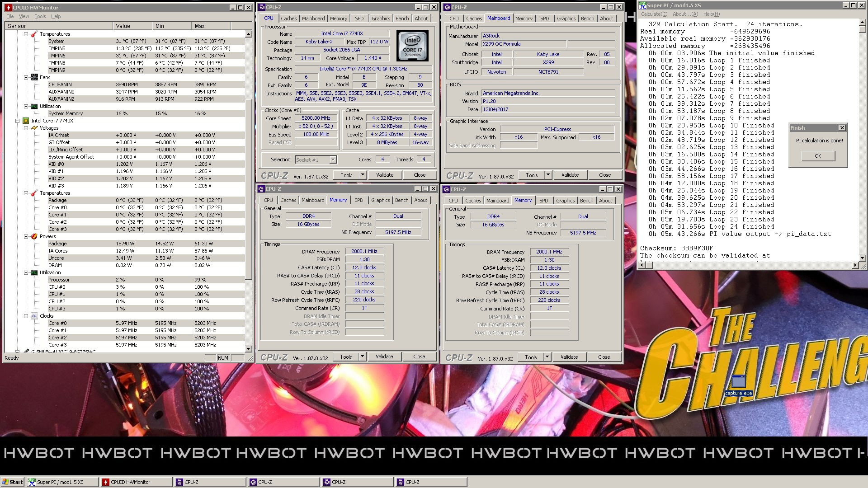Viewport: 868px width, 488px height.
Task: Close the Finish dialog with X
Action: pyautogui.click(x=842, y=128)
